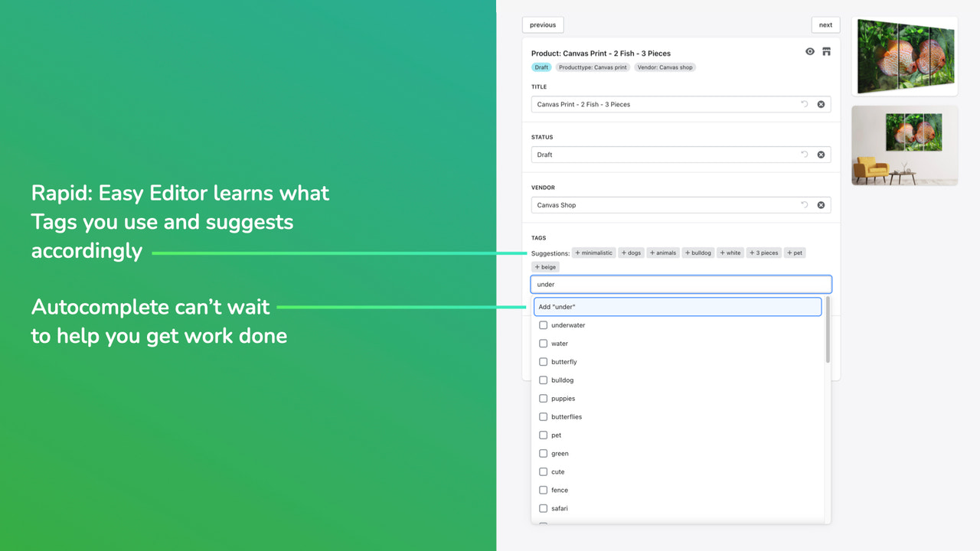Image resolution: width=980 pixels, height=551 pixels.
Task: Open the living room mockup thumbnail
Action: 904,145
